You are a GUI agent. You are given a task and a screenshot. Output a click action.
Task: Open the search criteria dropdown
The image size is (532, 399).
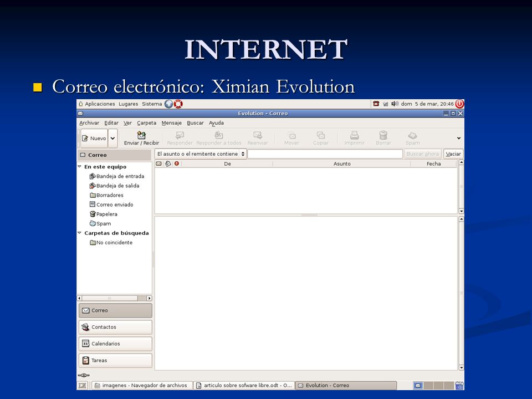pyautogui.click(x=201, y=154)
